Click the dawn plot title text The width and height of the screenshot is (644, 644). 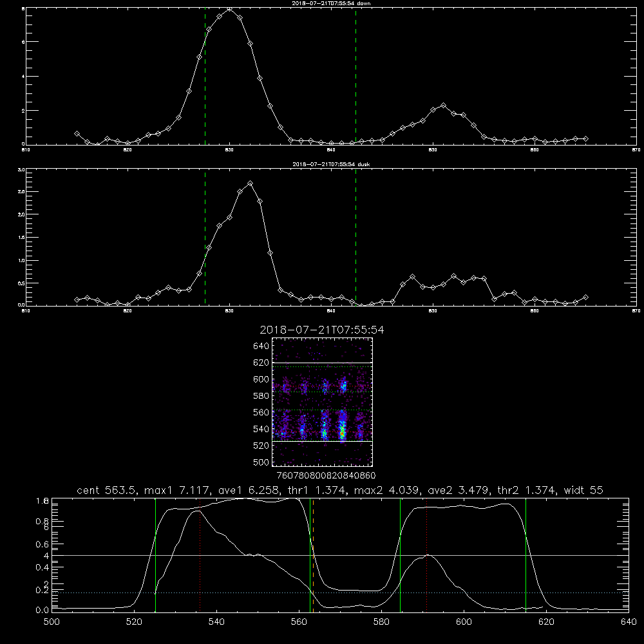click(331, 3)
